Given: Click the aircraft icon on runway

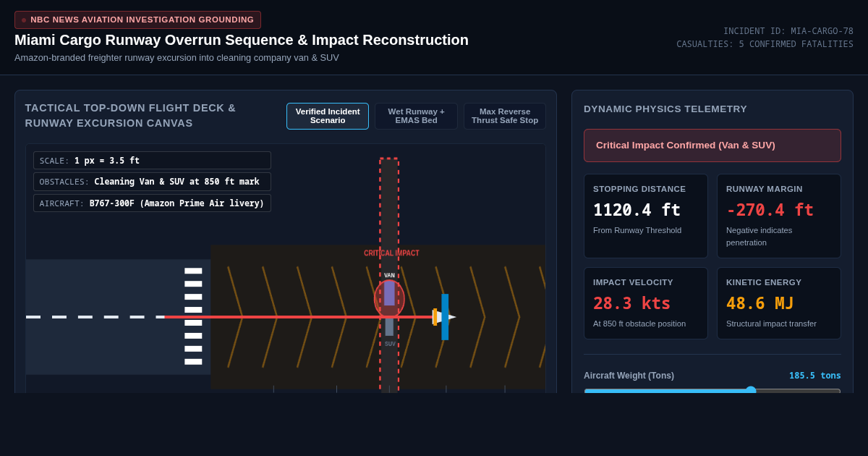Looking at the screenshot, I should (444, 317).
